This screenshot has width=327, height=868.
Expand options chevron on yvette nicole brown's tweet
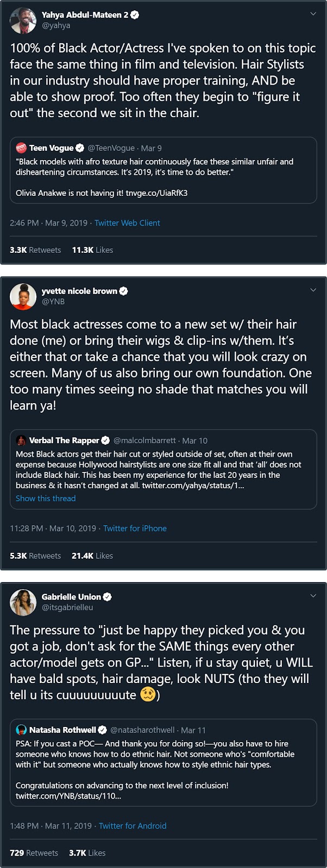click(x=313, y=290)
